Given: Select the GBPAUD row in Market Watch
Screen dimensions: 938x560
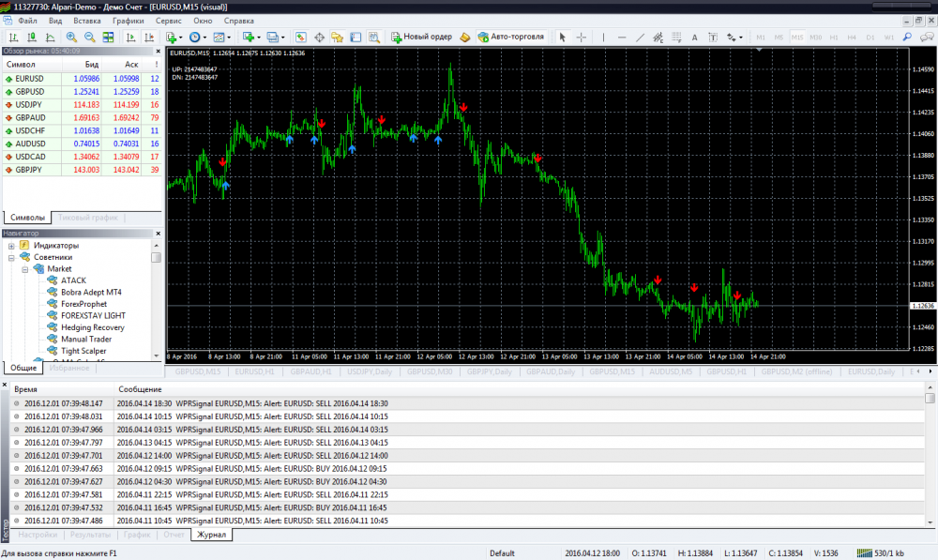Looking at the screenshot, I should [82, 118].
